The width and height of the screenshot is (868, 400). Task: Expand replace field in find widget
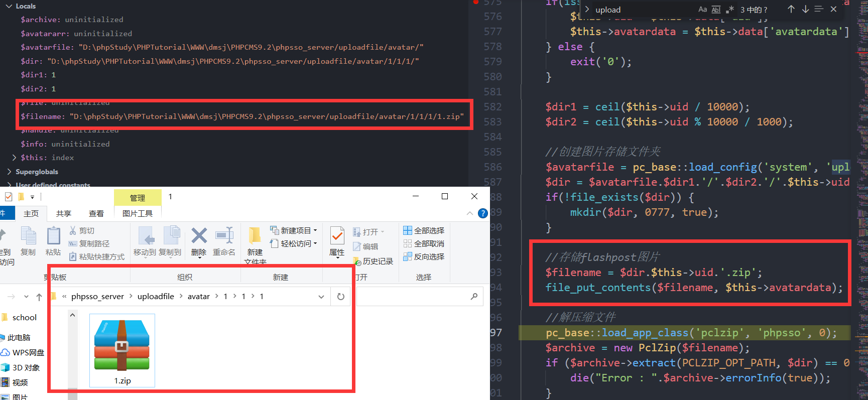click(x=587, y=9)
